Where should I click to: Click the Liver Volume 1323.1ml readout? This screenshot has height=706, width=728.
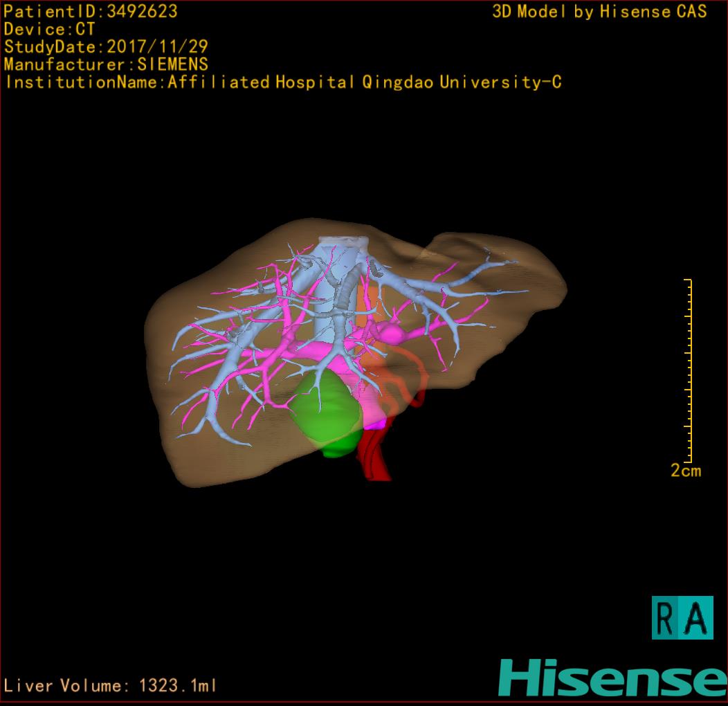pyautogui.click(x=111, y=686)
